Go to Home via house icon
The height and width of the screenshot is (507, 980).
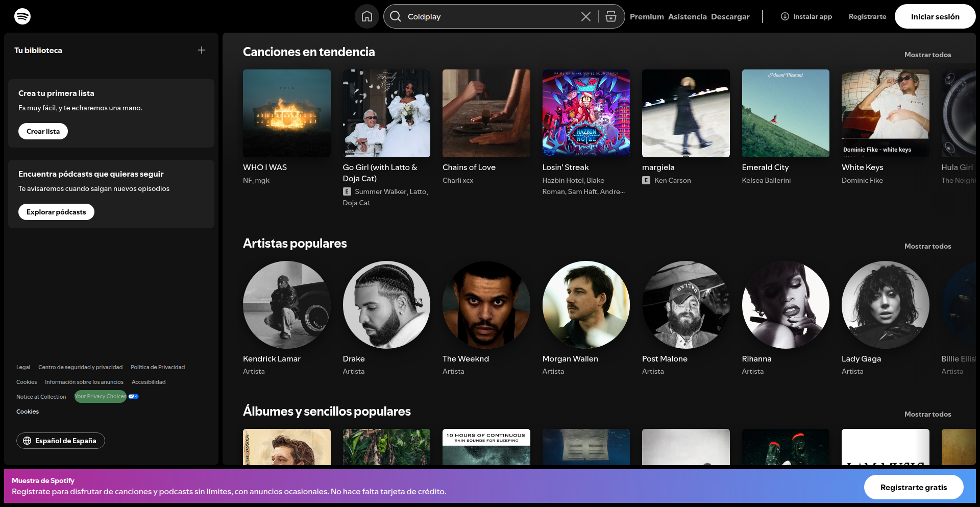pos(366,16)
